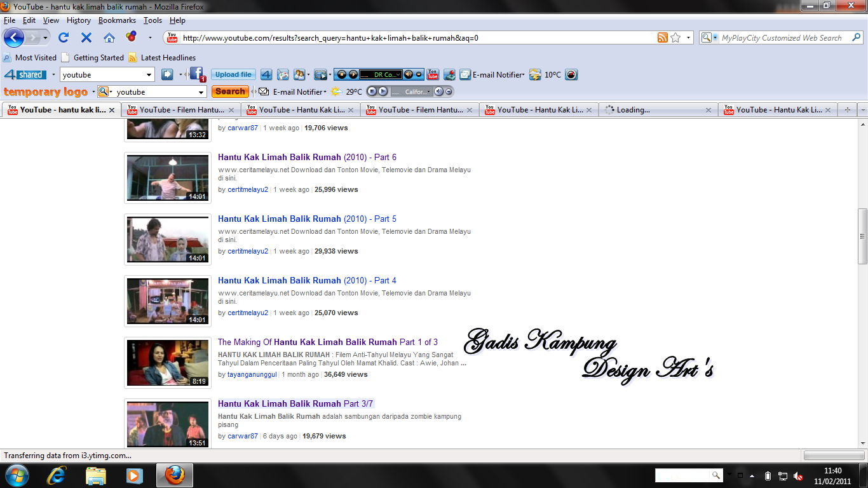
Task: Switch to the Loading... tab
Action: pos(658,110)
